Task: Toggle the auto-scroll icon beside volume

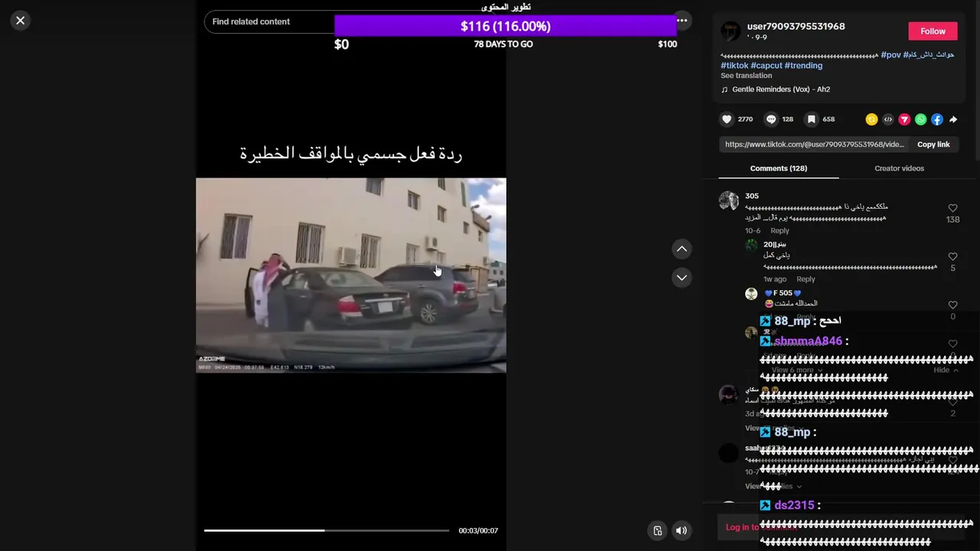Action: coord(657,530)
